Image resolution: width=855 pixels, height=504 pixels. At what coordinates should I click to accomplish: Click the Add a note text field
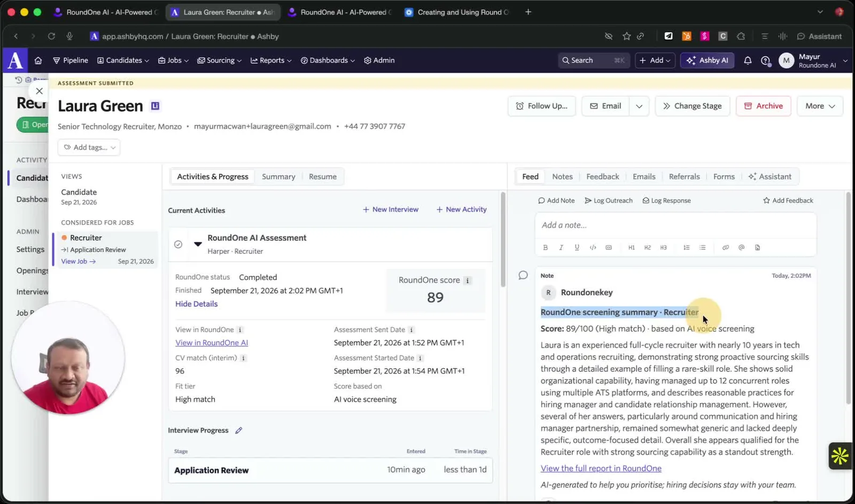point(675,225)
